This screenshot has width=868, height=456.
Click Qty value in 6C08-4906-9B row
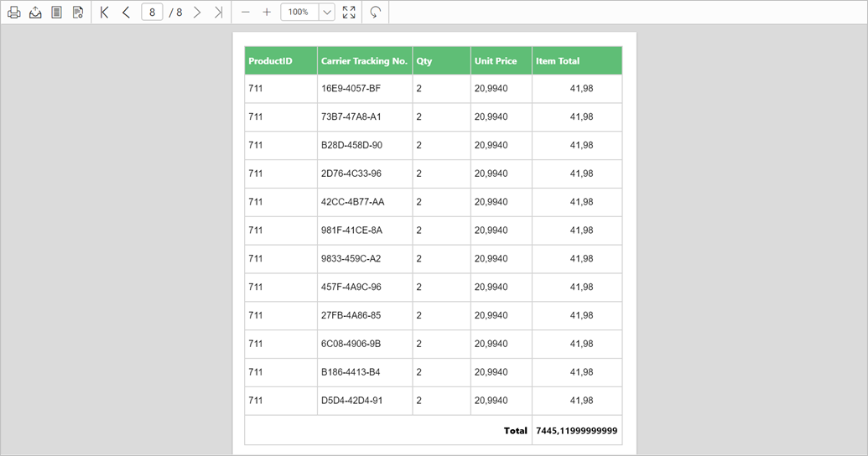(x=419, y=344)
